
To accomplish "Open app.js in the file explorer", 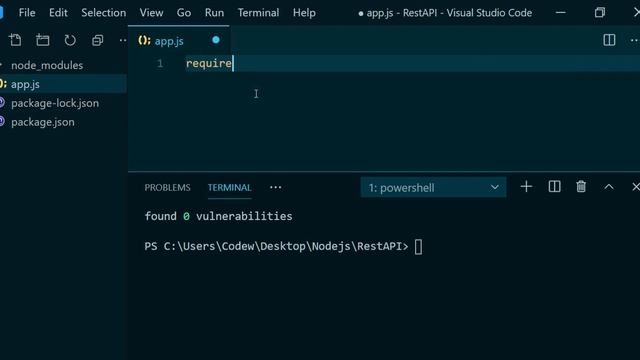I will coord(63,84).
